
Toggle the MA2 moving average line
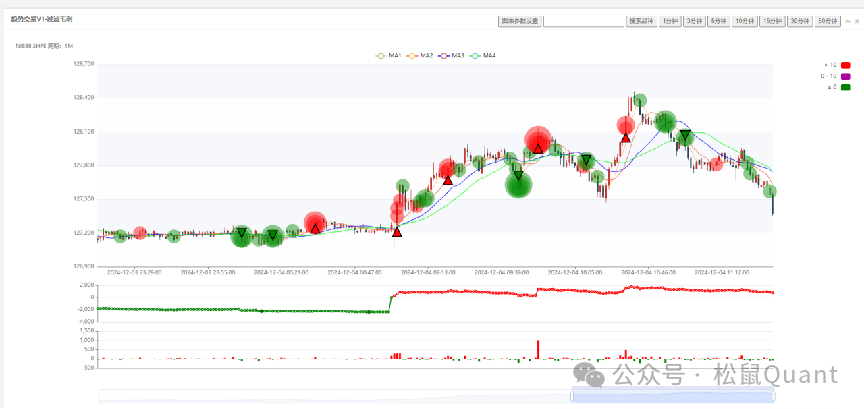tap(419, 56)
